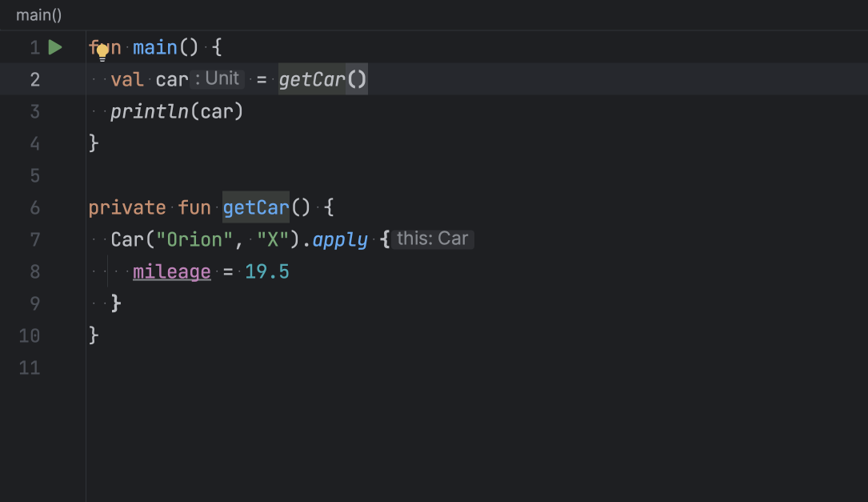This screenshot has width=868, height=502.
Task: Click the 'this: Car' lambda hint
Action: 433,239
